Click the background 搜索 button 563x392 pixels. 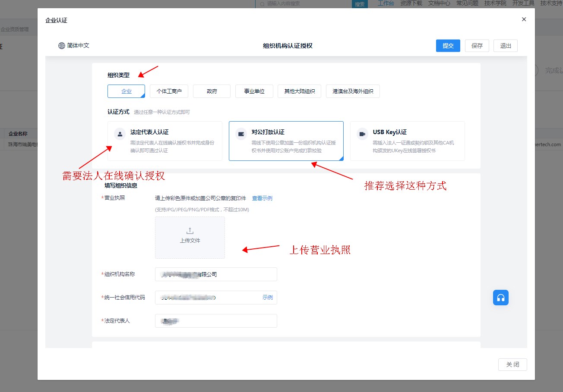pos(360,4)
